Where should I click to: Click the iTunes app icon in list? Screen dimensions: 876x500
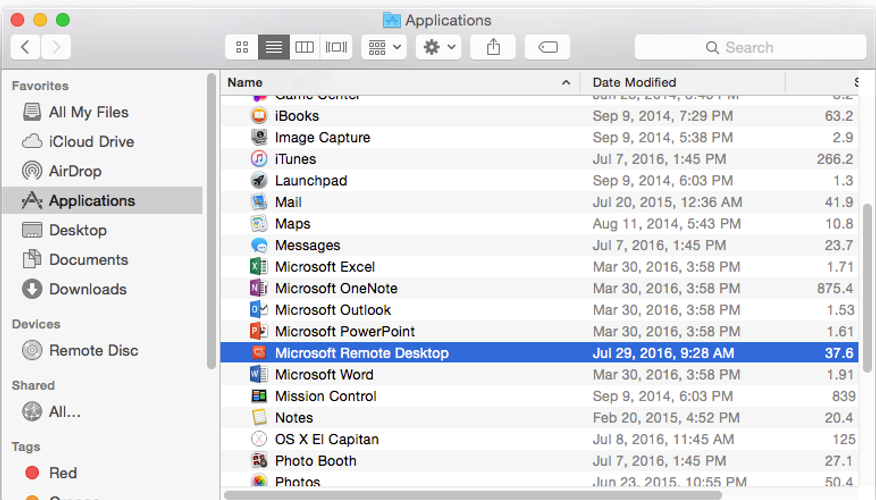[x=259, y=159]
